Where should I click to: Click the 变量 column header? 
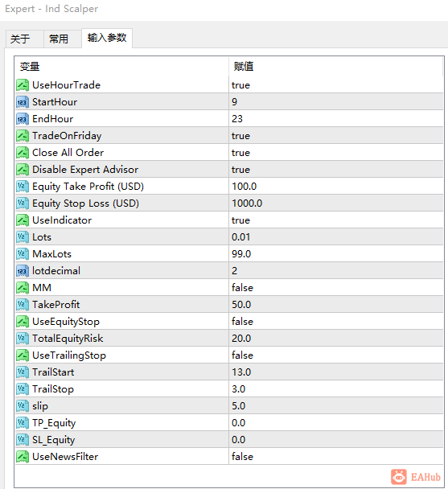coord(121,67)
